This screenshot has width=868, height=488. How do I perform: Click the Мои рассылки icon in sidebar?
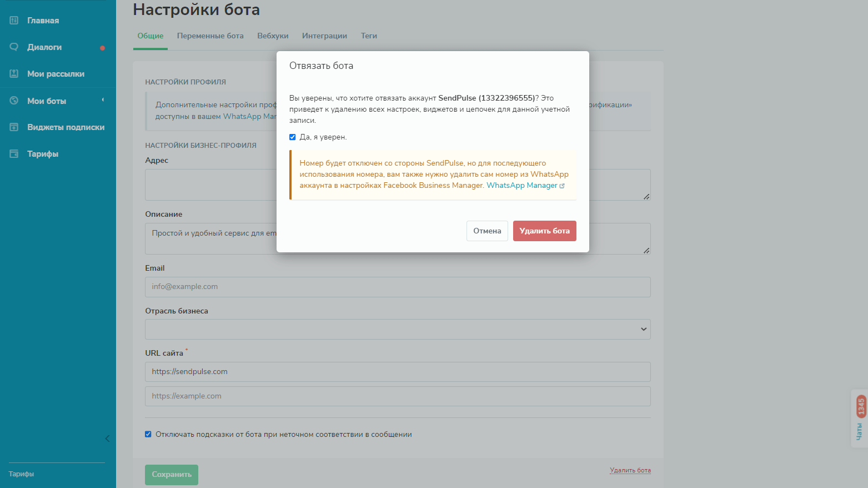tap(14, 74)
